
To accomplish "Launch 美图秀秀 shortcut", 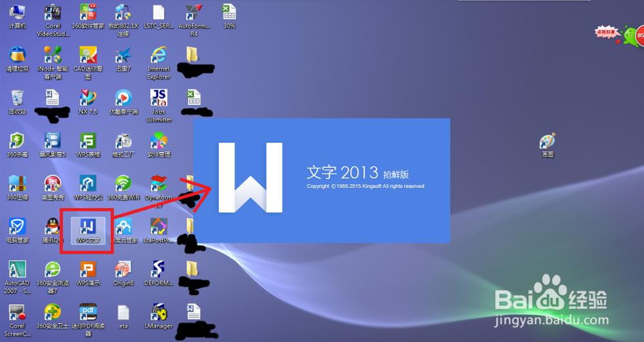I will (x=53, y=187).
